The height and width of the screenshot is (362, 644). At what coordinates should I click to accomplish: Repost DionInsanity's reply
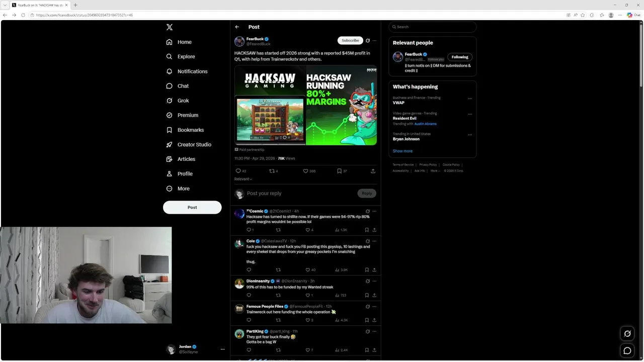click(278, 295)
